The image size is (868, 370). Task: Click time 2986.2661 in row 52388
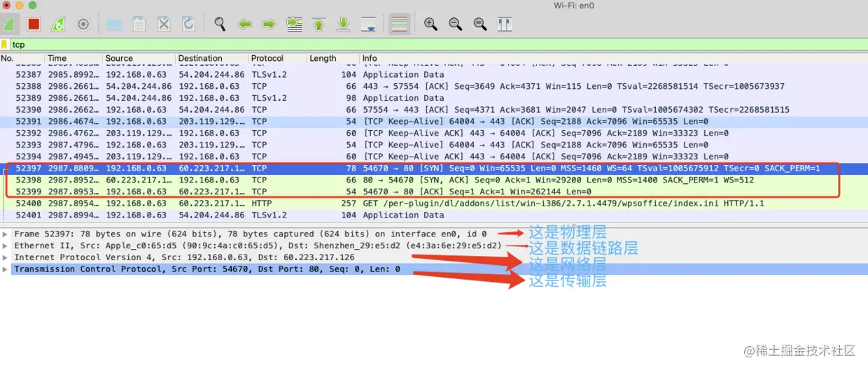point(73,87)
